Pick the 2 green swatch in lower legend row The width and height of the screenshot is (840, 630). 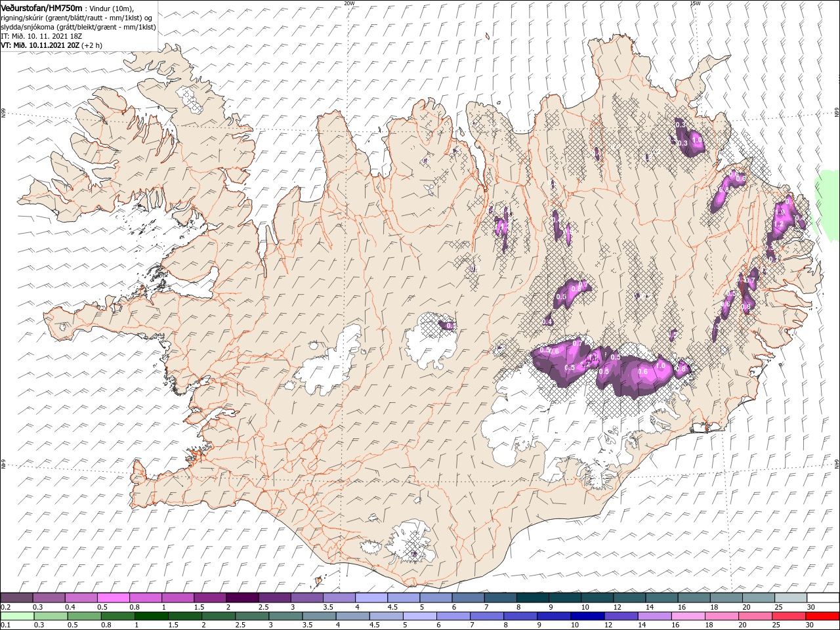coord(219,616)
